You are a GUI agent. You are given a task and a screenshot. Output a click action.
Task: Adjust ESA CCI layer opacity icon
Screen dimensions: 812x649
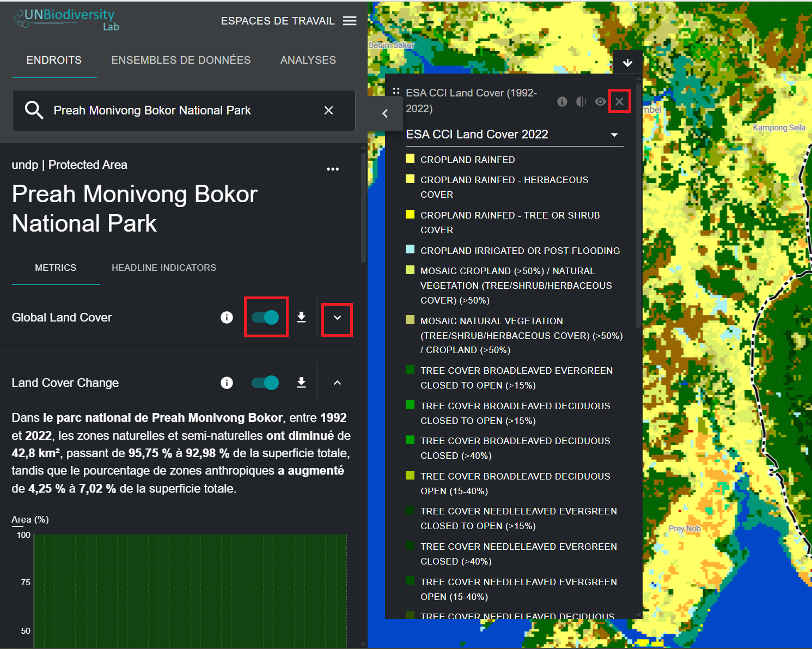pos(581,102)
